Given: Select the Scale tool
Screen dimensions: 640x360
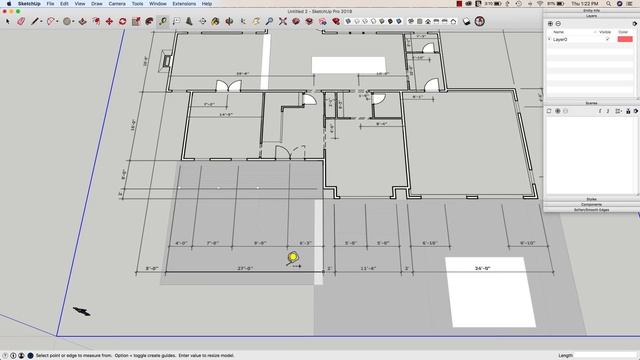Looking at the screenshot, I should pyautogui.click(x=136, y=21).
